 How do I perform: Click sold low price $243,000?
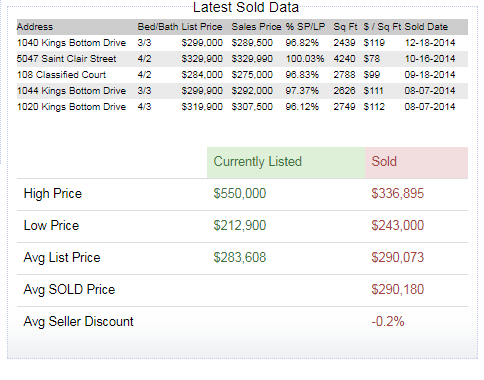click(398, 226)
